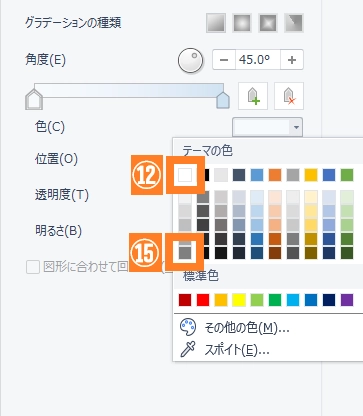Open the 色(C) color dropdown arrow
The width and height of the screenshot is (363, 416).
click(x=296, y=127)
